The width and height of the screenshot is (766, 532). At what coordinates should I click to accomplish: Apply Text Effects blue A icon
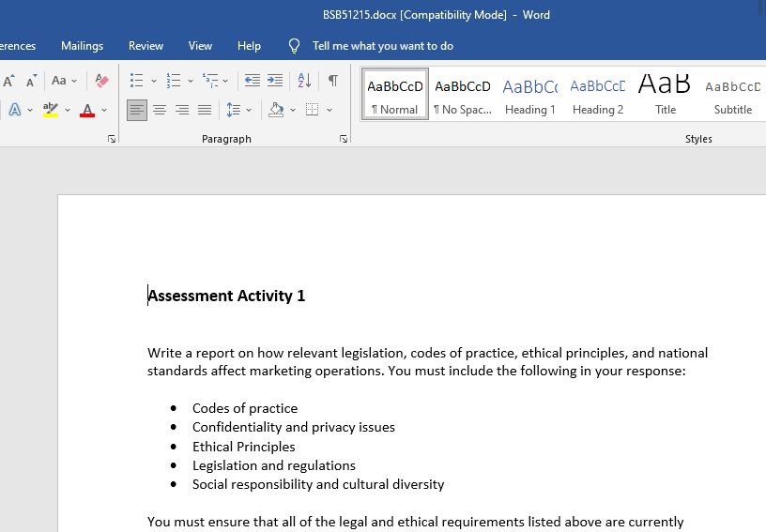coord(15,110)
